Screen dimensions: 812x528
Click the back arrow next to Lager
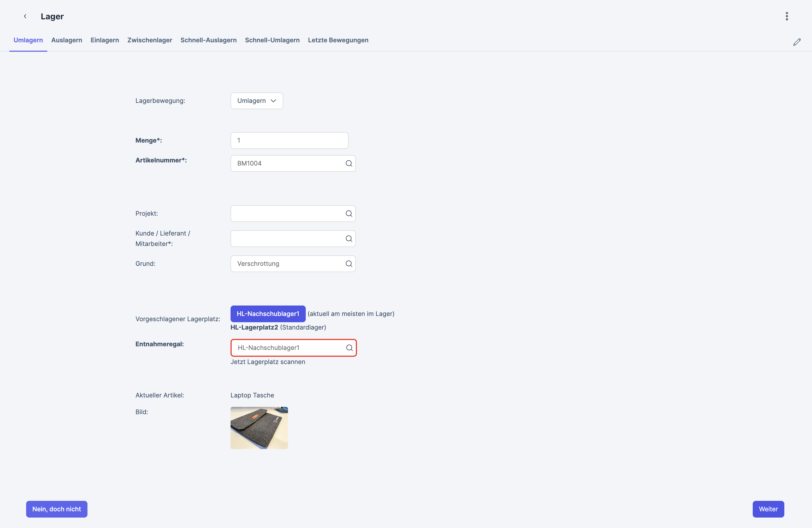pyautogui.click(x=25, y=16)
